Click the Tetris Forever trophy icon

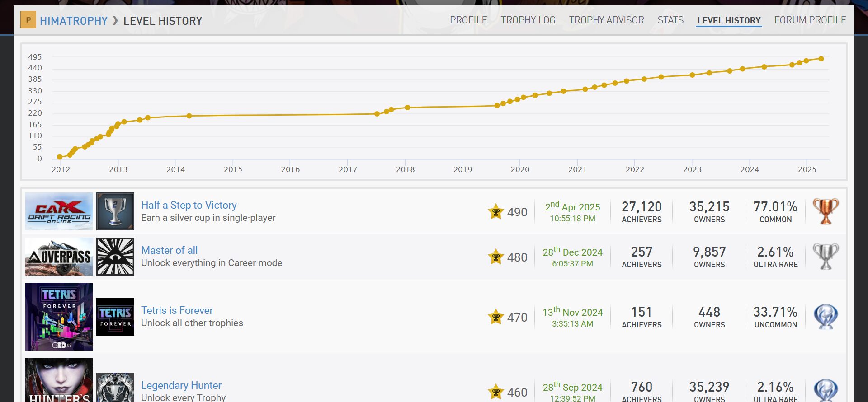tap(115, 317)
